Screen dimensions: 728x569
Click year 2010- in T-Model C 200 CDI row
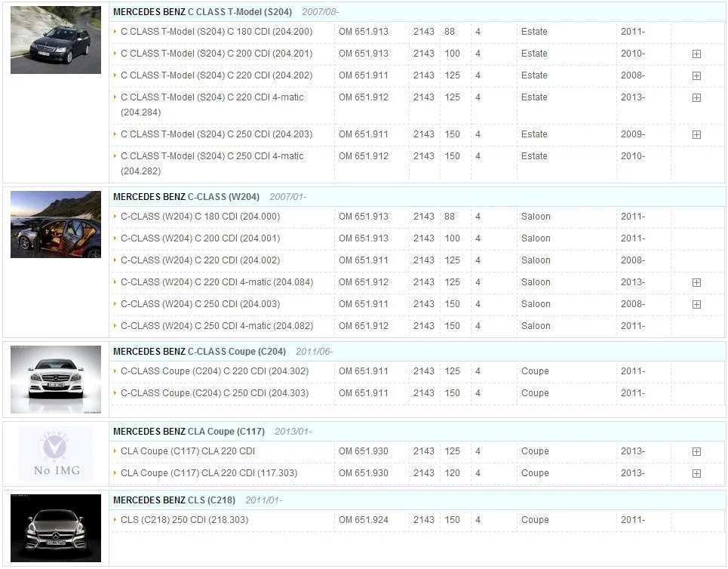[x=633, y=54]
